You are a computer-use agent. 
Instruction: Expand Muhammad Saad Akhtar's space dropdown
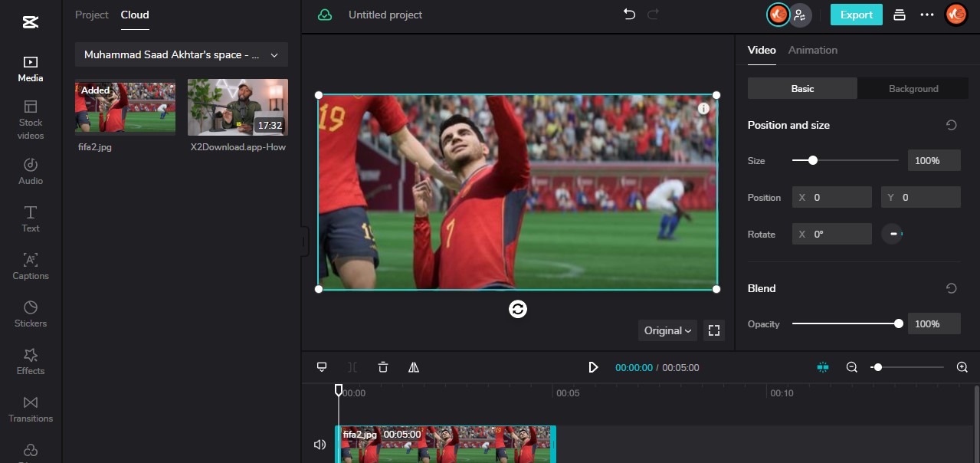182,55
